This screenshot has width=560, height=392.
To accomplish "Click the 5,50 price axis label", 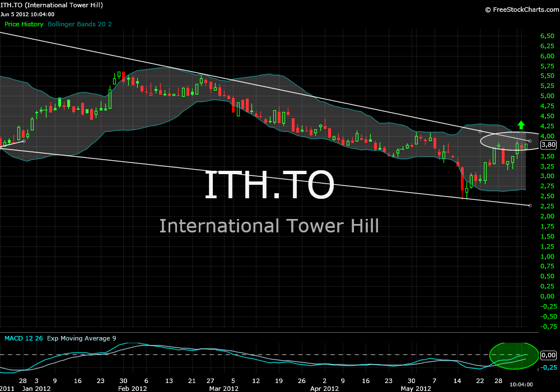I will tap(548, 76).
